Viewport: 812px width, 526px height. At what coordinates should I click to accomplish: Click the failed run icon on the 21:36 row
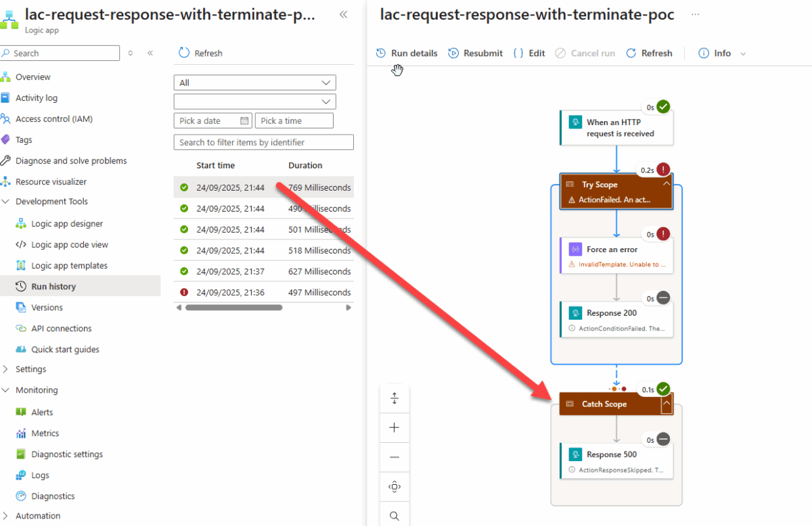click(x=183, y=292)
